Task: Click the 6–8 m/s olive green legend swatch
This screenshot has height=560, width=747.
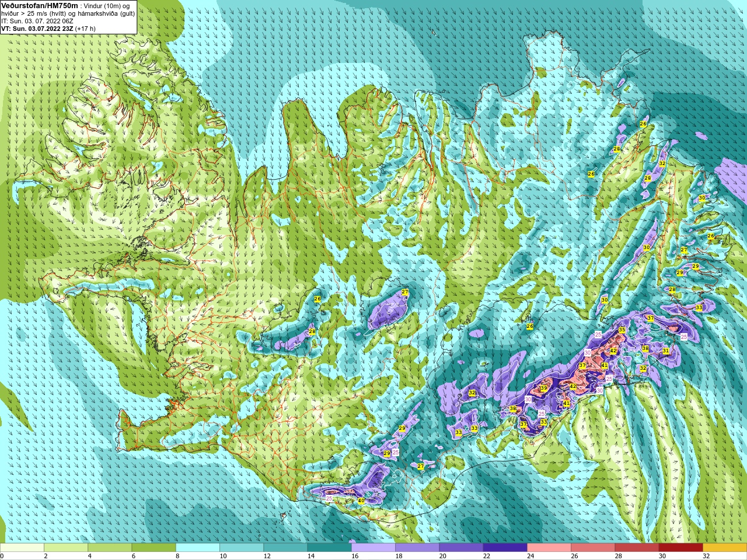Action: point(154,548)
